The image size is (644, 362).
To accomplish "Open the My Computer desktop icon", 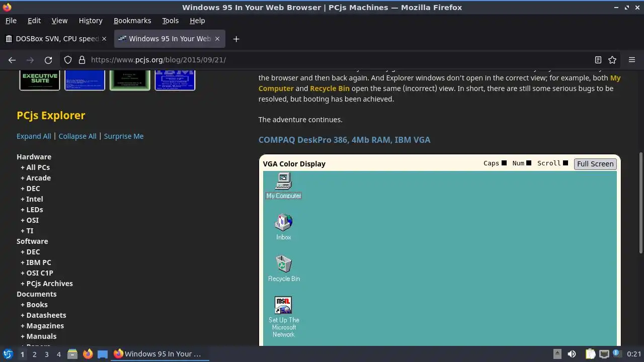I will [284, 186].
